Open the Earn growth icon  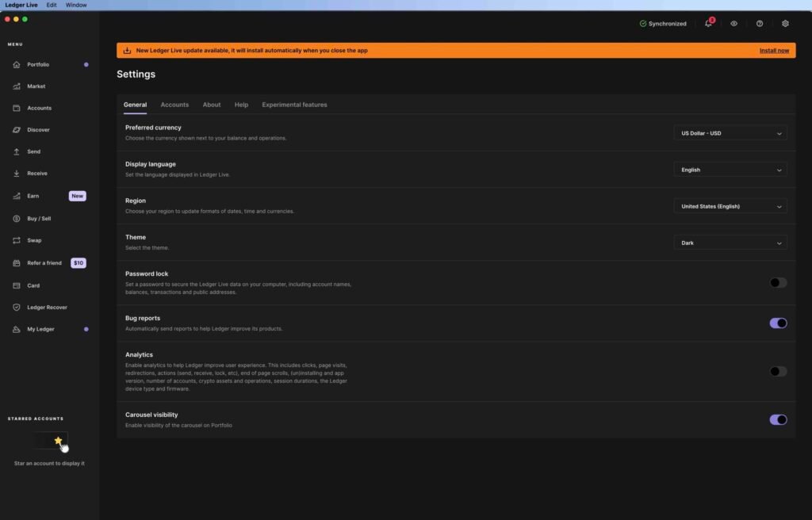pyautogui.click(x=17, y=196)
